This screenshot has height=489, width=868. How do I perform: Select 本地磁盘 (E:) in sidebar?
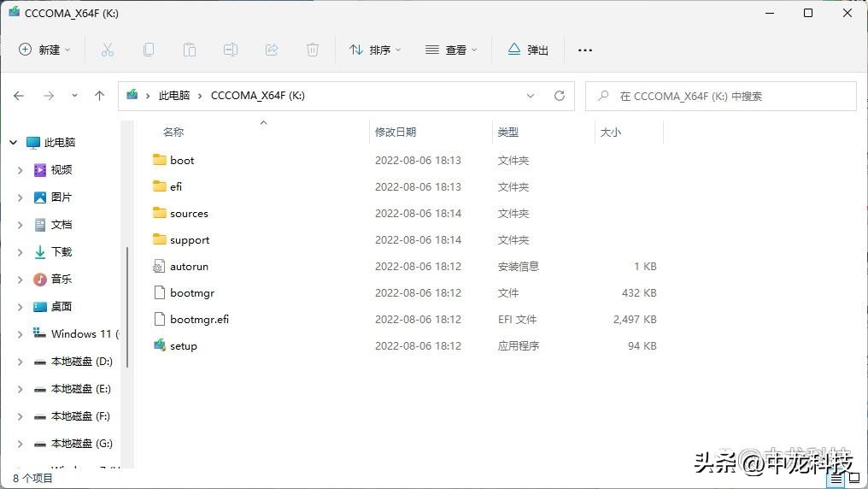click(x=81, y=389)
